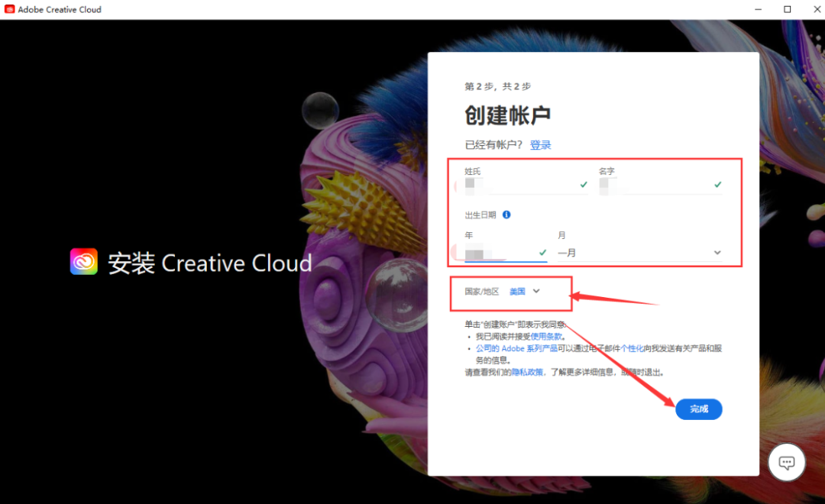Open the 公司的 Adobe 系列产品 link

coord(516,348)
